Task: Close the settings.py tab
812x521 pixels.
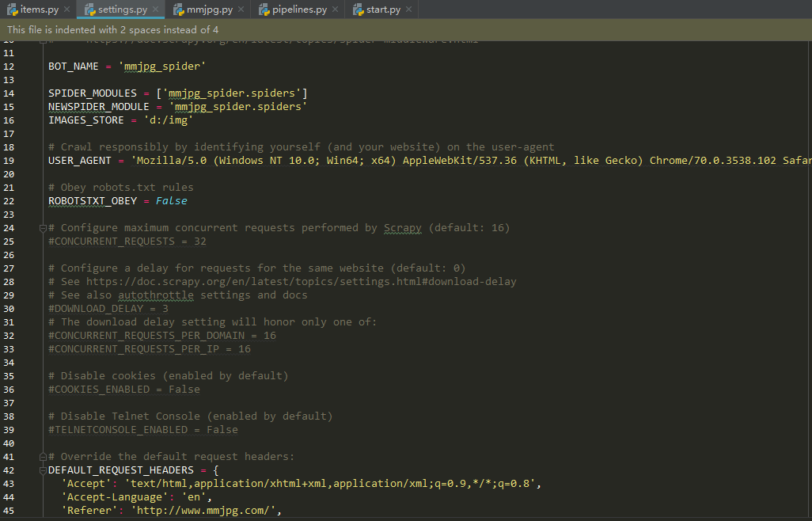Action: click(155, 10)
